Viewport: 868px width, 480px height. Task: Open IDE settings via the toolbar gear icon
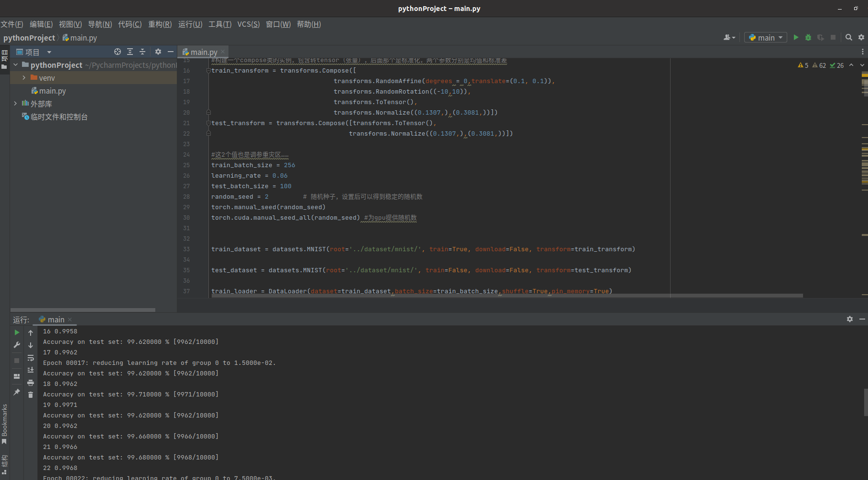(862, 37)
